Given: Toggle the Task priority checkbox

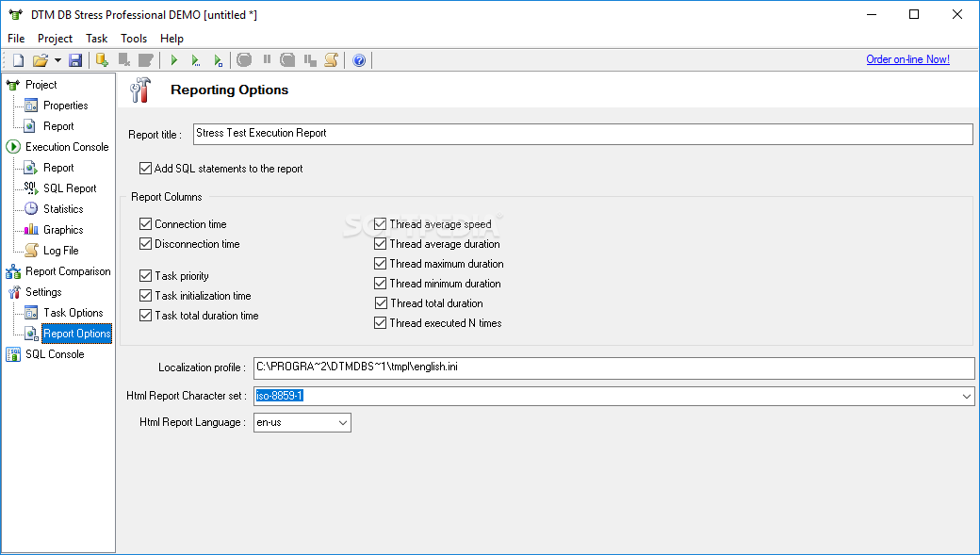Looking at the screenshot, I should point(146,276).
